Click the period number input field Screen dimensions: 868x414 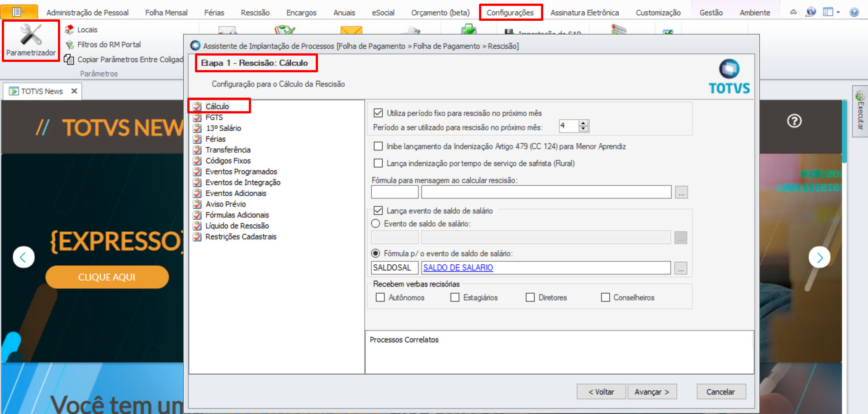[x=569, y=126]
